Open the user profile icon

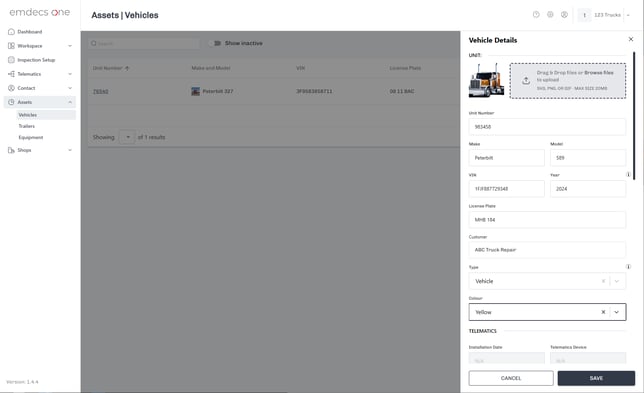click(564, 15)
